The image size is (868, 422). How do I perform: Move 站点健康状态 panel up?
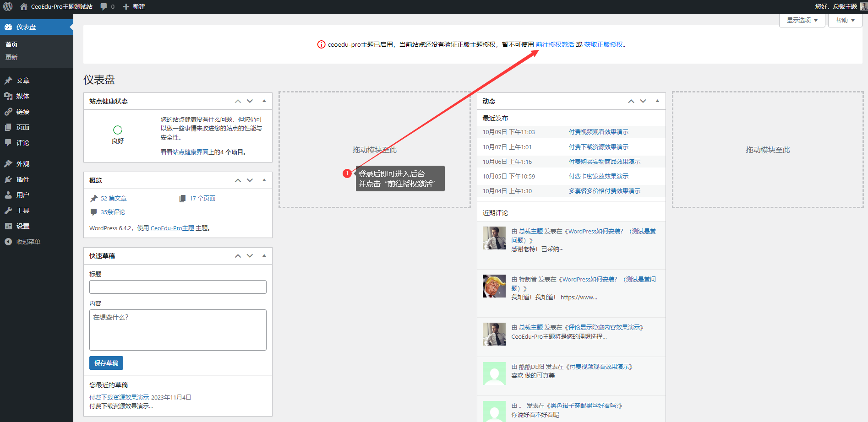238,101
